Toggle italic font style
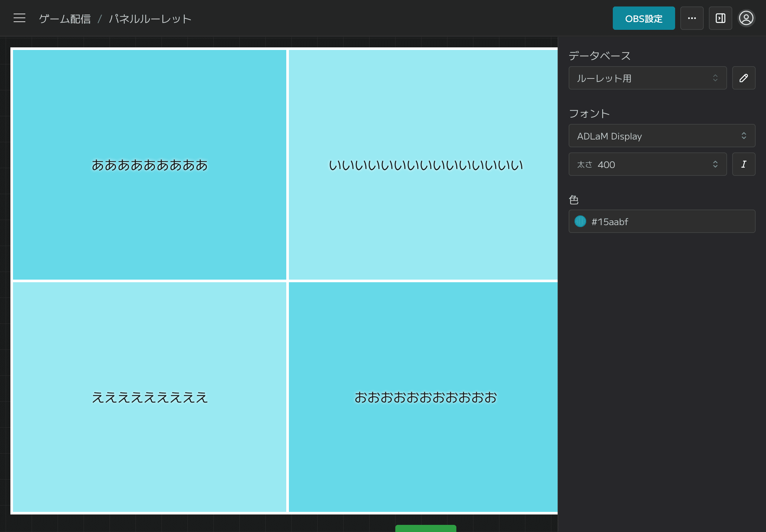Screen dimensions: 766x532 pyautogui.click(x=743, y=164)
